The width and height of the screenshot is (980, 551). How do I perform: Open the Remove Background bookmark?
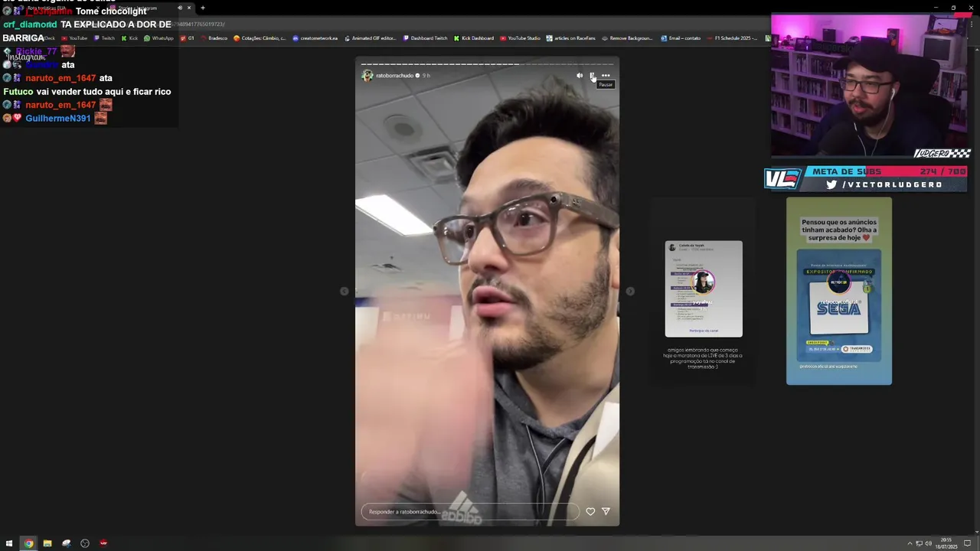coord(628,38)
